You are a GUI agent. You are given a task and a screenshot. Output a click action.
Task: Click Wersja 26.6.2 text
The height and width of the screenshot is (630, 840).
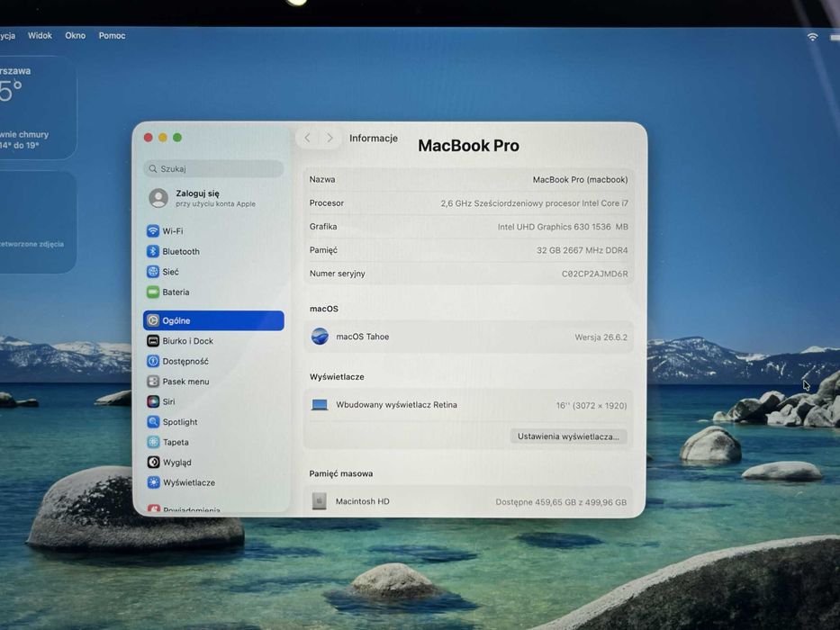click(x=601, y=337)
